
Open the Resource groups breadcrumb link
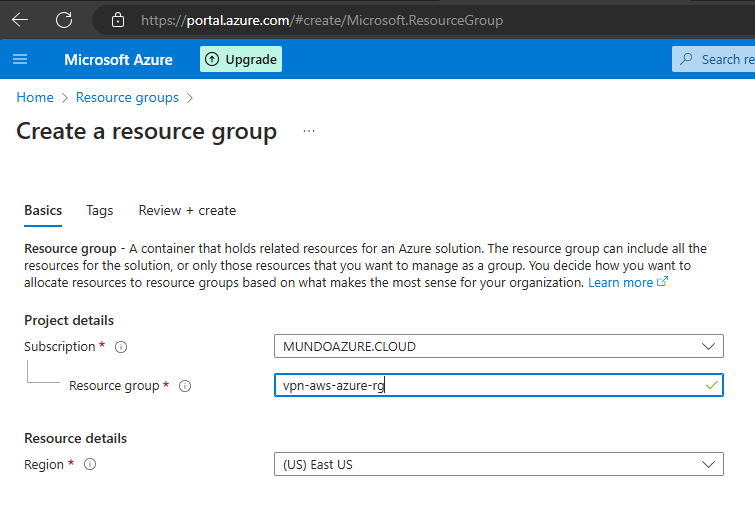point(127,97)
